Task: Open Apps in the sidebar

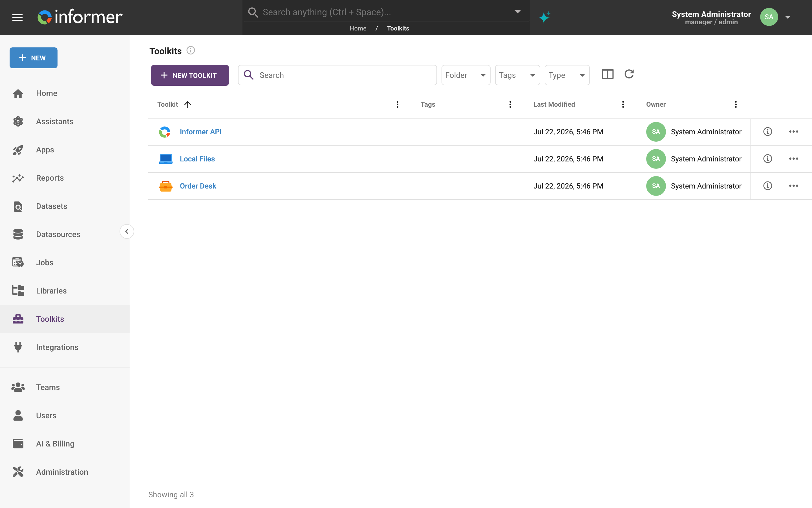Action: pyautogui.click(x=65, y=150)
